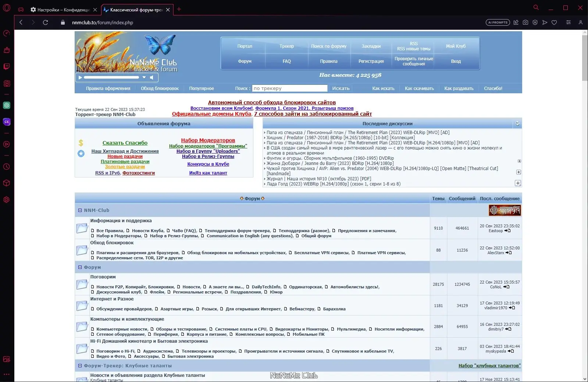Open GX Control speedometer in sidebar
Image resolution: width=588 pixels, height=382 pixels.
(x=7, y=33)
